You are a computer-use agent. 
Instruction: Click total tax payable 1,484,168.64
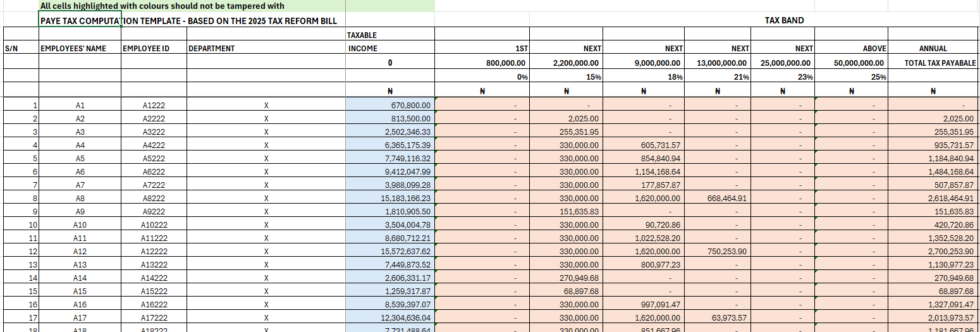tap(934, 171)
